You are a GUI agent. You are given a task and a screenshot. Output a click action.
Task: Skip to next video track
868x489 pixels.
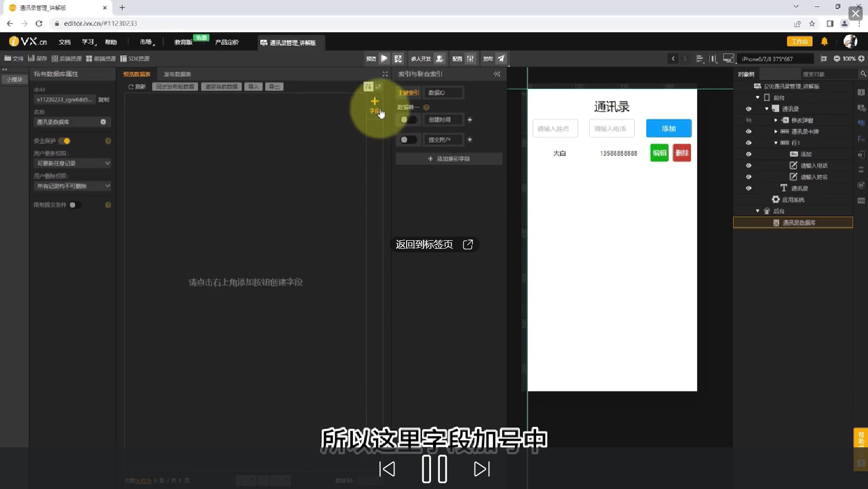coord(482,469)
